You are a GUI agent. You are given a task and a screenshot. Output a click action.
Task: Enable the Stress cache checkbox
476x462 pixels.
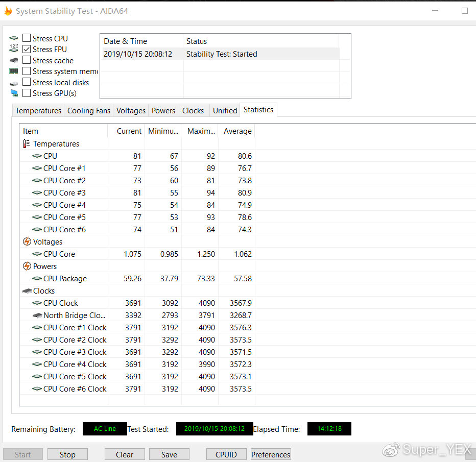coord(27,60)
